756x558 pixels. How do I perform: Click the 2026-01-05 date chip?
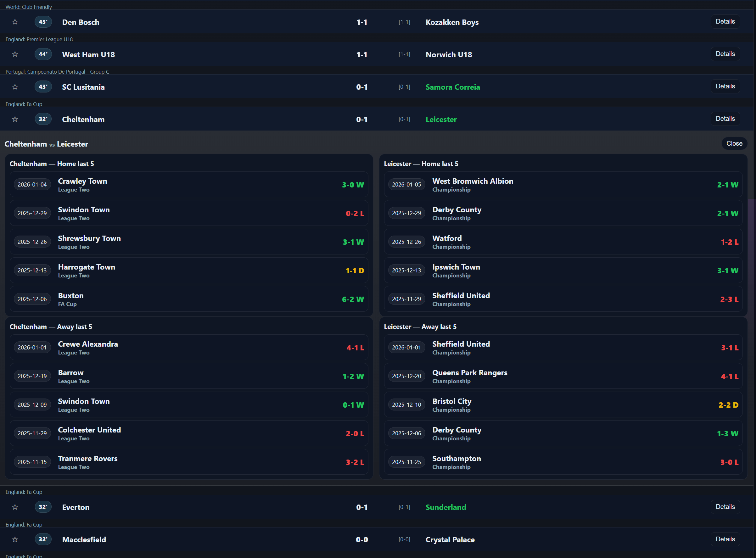[x=406, y=184]
